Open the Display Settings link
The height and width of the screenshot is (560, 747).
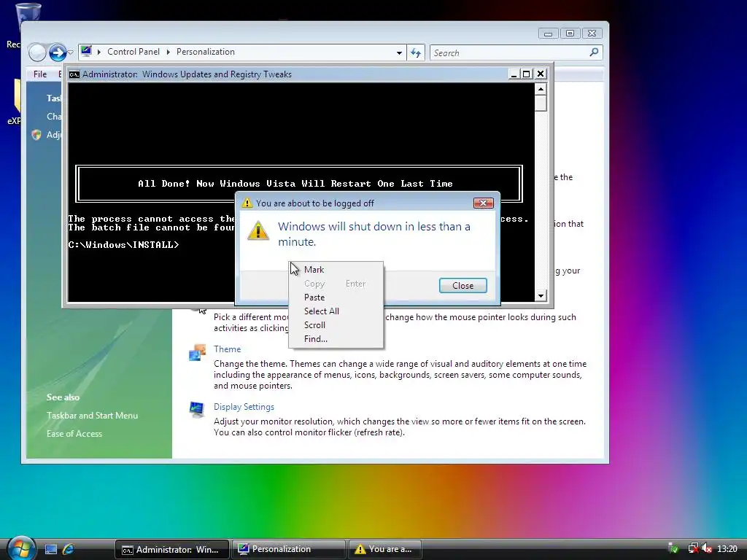pos(244,407)
